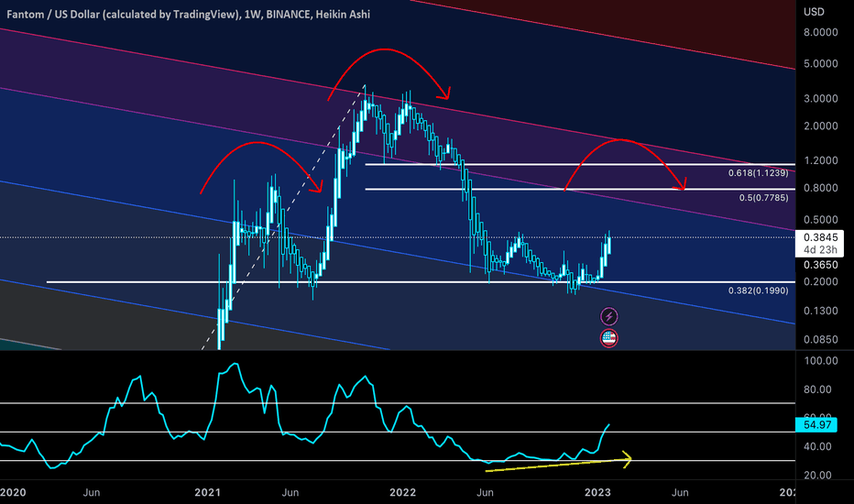
Task: Click the Fantom / US Dollar chart title
Action: (x=188, y=14)
